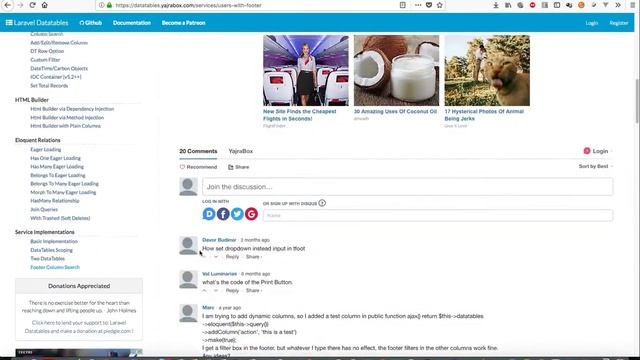Open the Add/Edit/Remove Column sidebar link

pos(59,42)
